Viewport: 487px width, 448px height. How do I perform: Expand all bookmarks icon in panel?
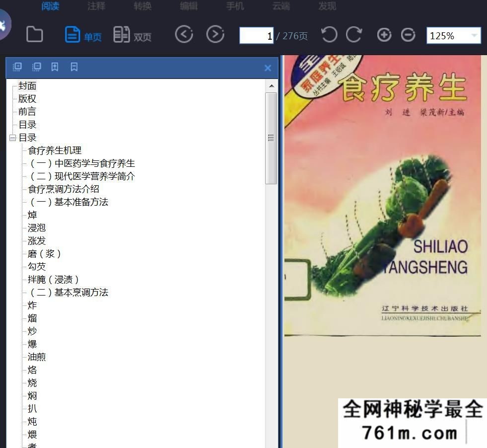click(x=17, y=67)
